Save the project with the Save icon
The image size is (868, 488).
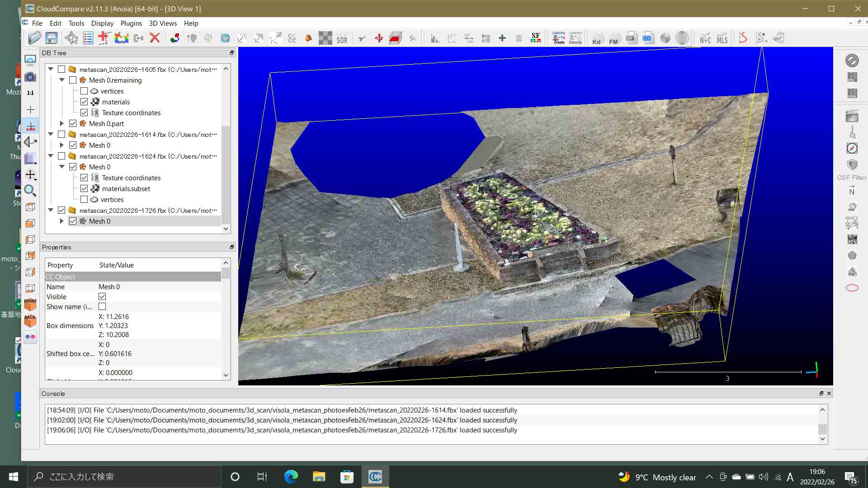click(51, 38)
